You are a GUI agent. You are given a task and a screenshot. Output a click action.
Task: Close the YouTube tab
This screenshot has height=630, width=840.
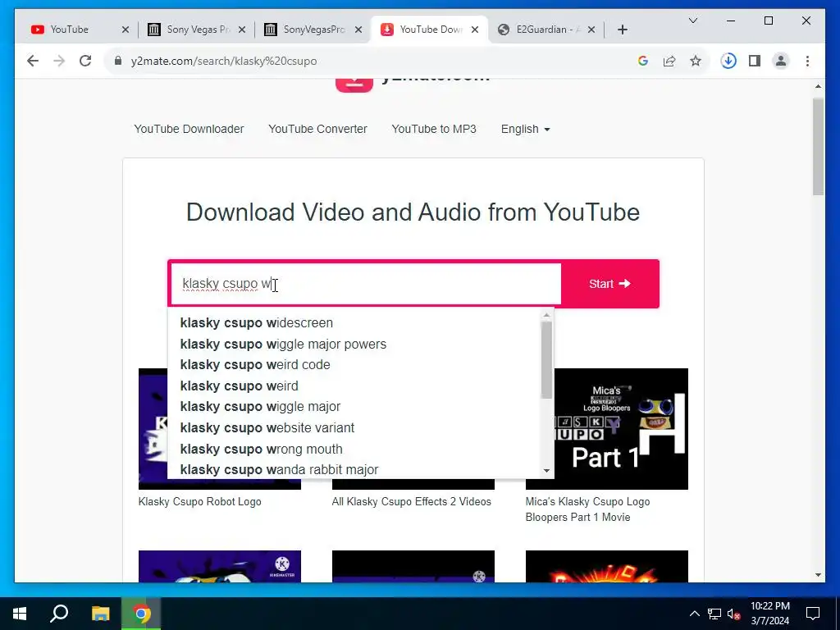[x=126, y=30]
